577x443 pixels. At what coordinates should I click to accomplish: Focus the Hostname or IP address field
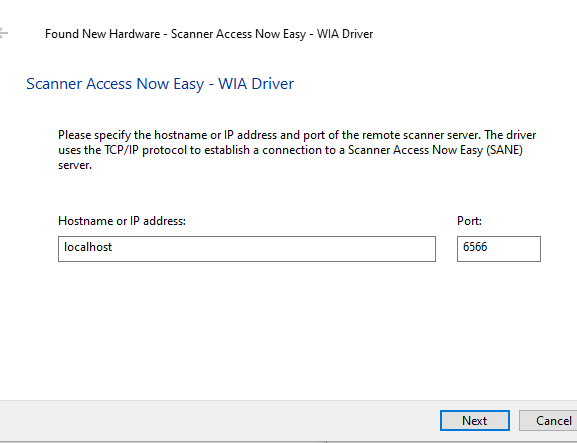point(247,249)
